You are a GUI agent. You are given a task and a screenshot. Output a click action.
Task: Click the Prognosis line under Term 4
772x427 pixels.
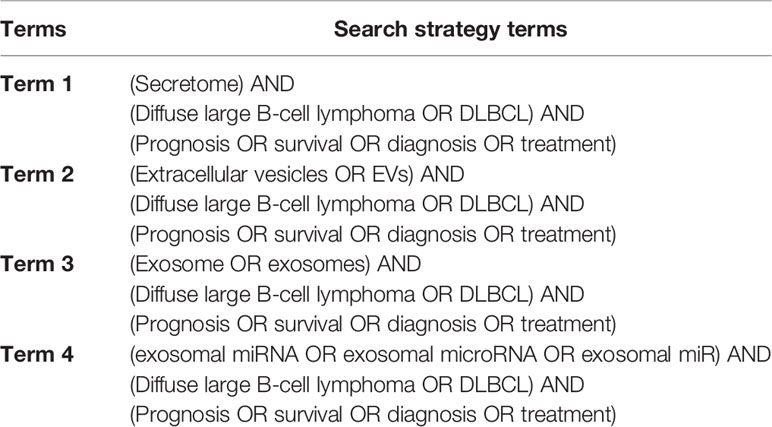coord(373,415)
